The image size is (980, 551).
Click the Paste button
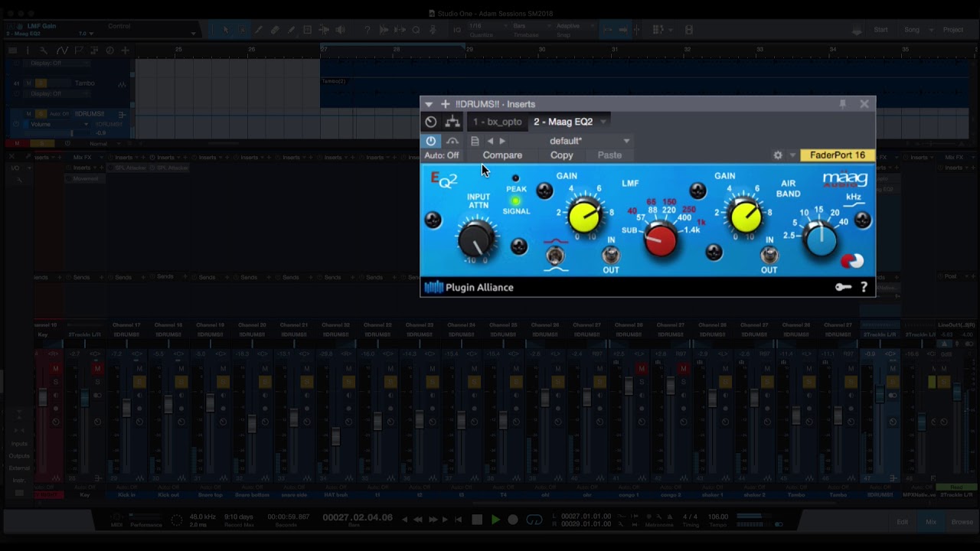609,155
